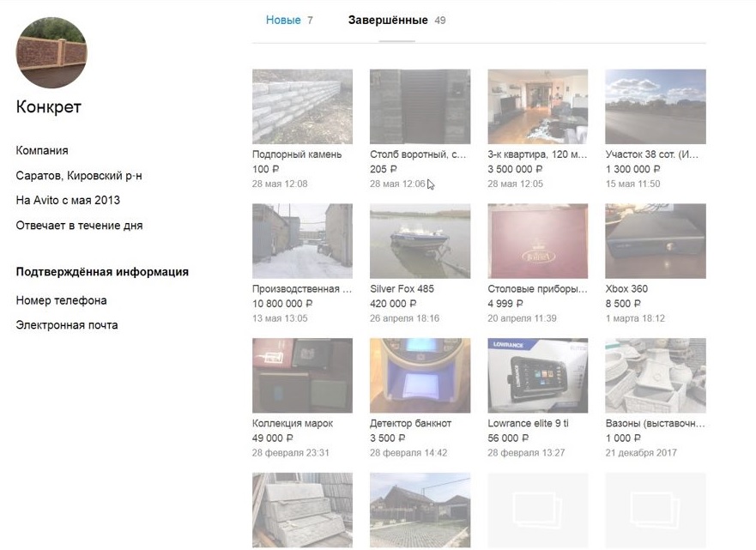
Task: Click the 56 000 ₽ price
Action: coord(508,438)
